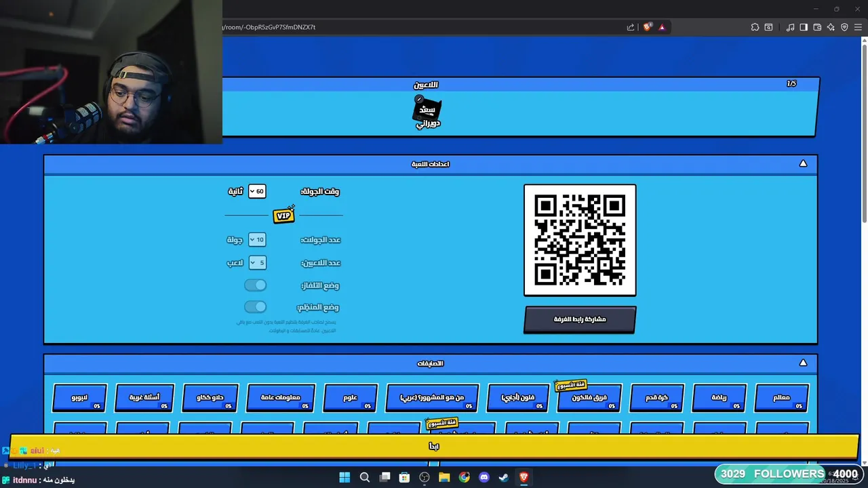Select the لبوبو category
Viewport: 868px width, 488px height.
tap(80, 398)
